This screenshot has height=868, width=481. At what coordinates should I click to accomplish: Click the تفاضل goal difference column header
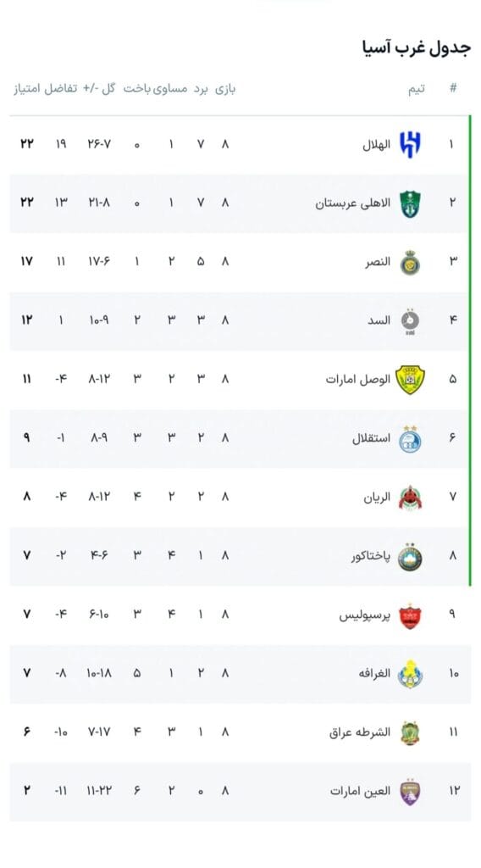(x=61, y=88)
